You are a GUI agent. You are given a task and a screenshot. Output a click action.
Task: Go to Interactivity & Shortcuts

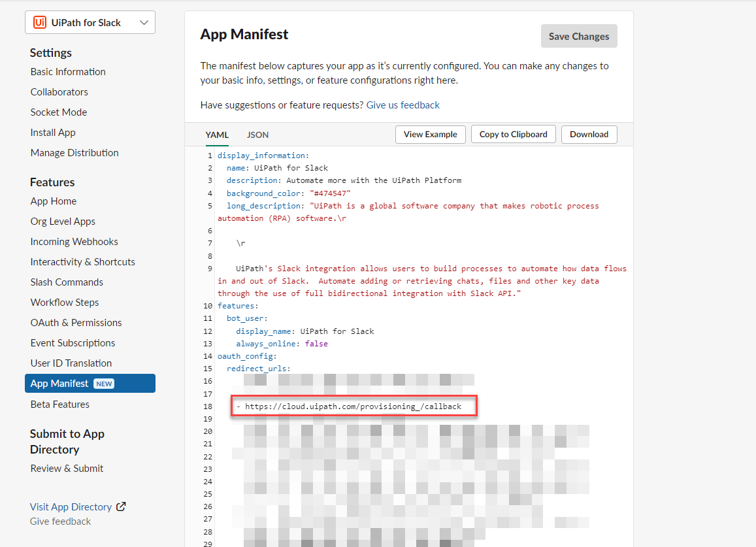(83, 262)
